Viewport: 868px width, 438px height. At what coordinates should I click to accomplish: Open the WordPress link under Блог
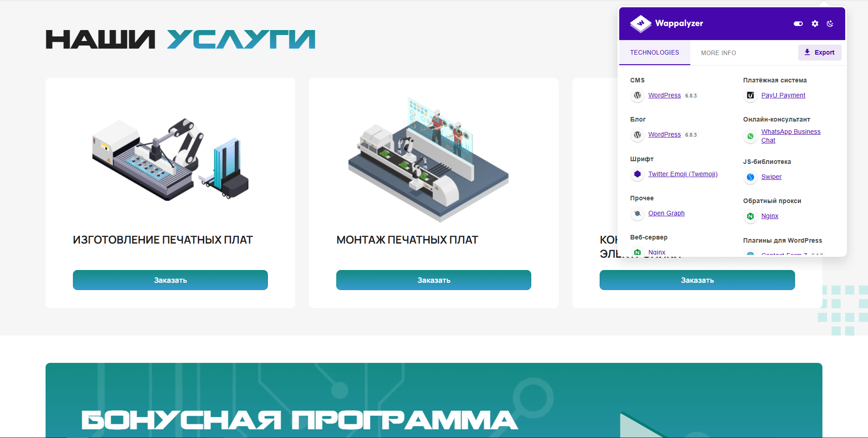[664, 134]
